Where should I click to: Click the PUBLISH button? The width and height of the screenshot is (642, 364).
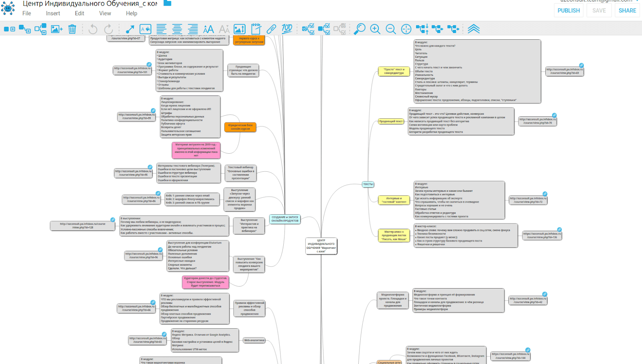569,10
